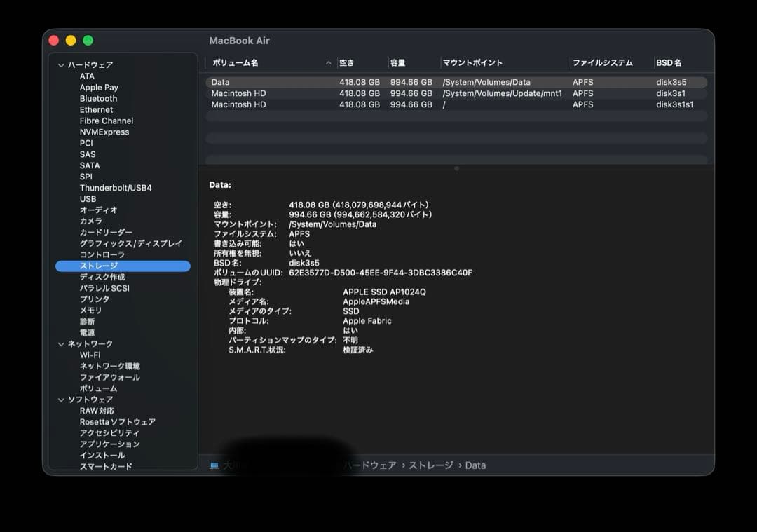Select PCI in the sidebar

click(86, 143)
